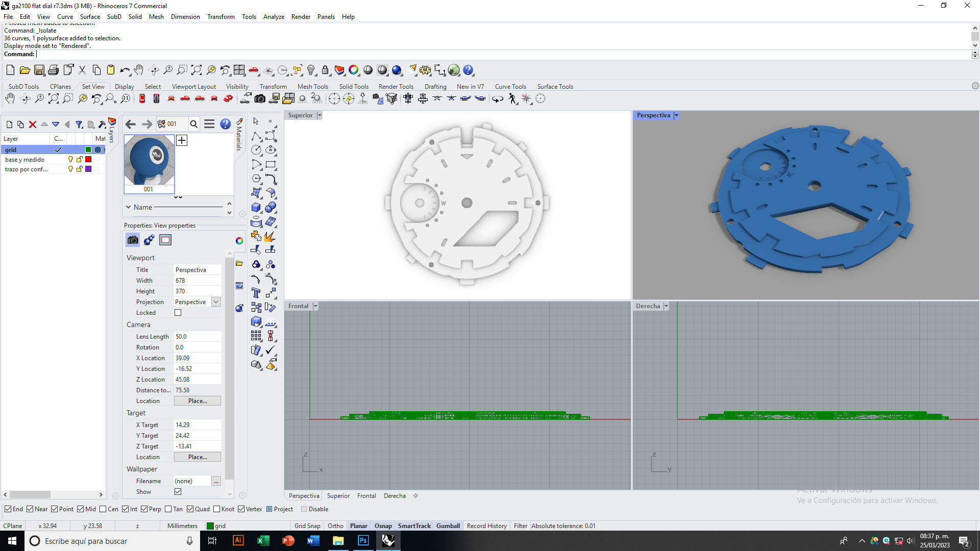Screen dimensions: 980x551
Task: Open the Surface menu
Action: click(90, 16)
